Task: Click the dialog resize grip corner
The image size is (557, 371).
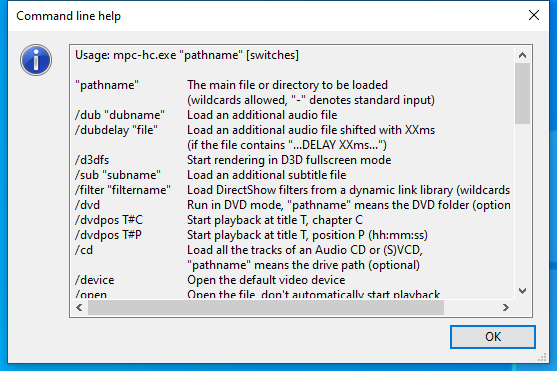Action: 542,357
